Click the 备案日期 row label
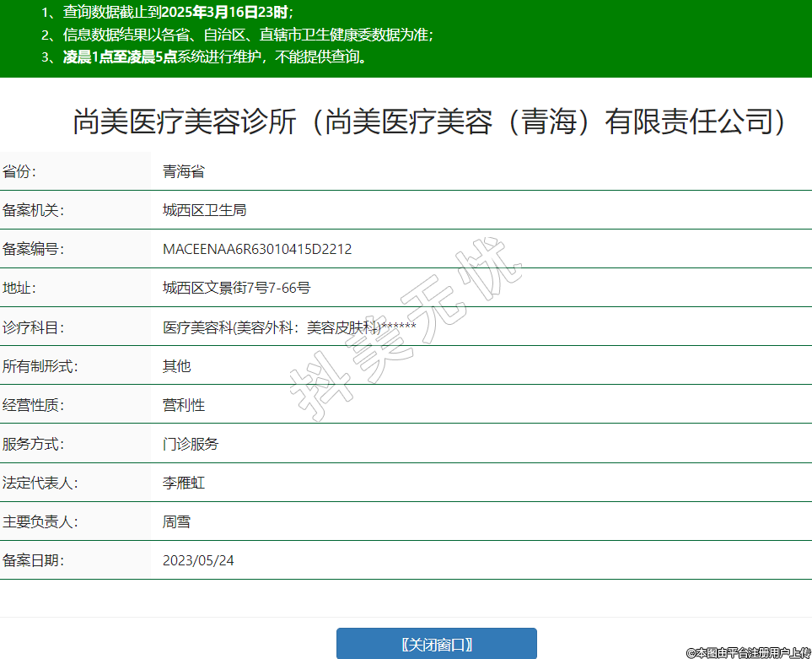812x659 pixels. [33, 560]
